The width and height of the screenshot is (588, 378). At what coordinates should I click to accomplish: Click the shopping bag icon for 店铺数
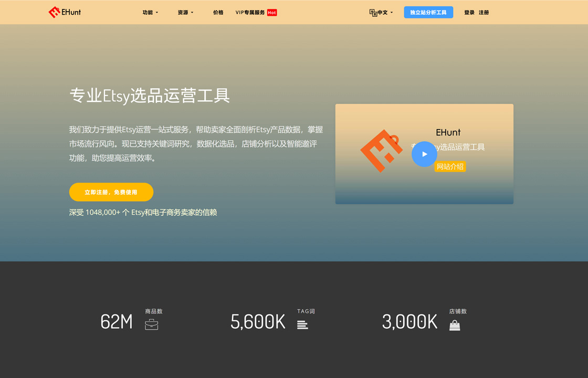455,325
